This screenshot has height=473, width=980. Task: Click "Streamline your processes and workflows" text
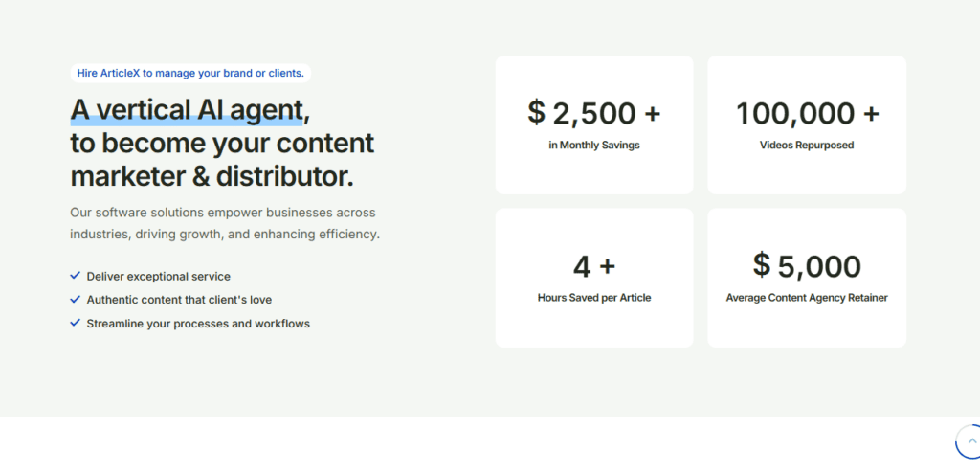click(198, 324)
